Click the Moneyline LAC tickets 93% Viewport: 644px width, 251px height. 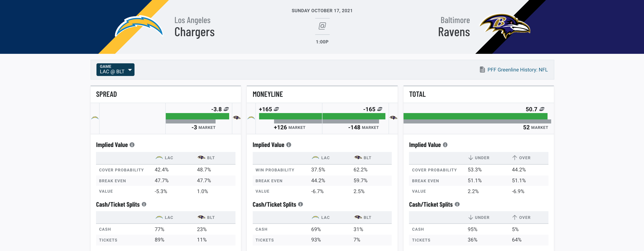[316, 240]
